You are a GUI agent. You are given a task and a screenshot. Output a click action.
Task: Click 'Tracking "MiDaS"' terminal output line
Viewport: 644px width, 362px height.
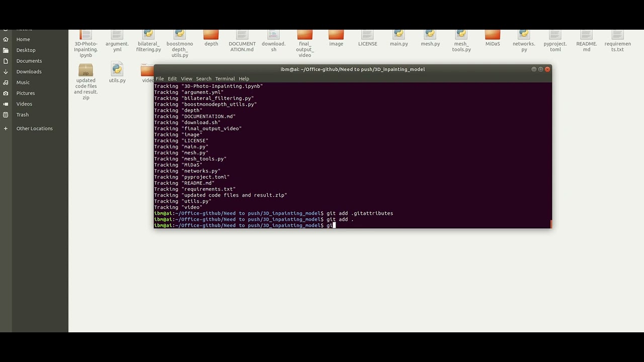click(x=178, y=165)
